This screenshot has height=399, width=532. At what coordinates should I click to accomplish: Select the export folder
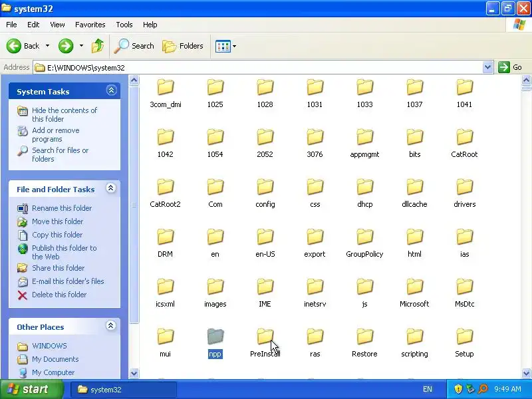(315, 243)
